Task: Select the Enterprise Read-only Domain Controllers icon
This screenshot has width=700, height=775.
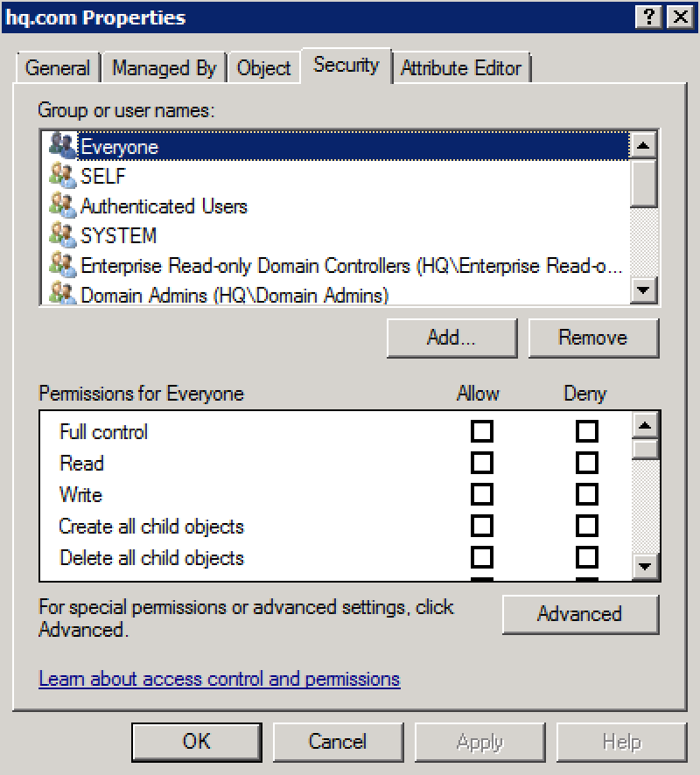Action: click(x=63, y=265)
